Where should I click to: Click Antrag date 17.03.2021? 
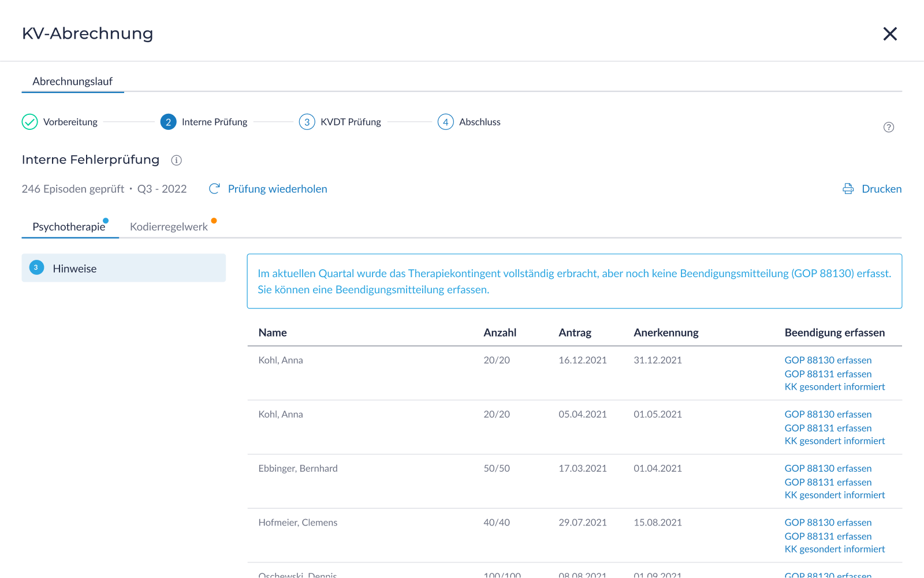tap(583, 469)
